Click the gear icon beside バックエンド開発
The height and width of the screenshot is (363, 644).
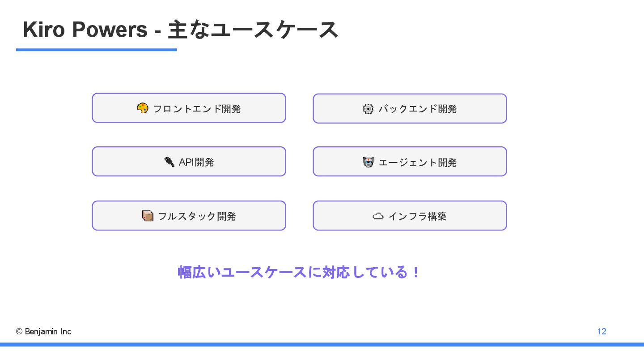point(368,109)
